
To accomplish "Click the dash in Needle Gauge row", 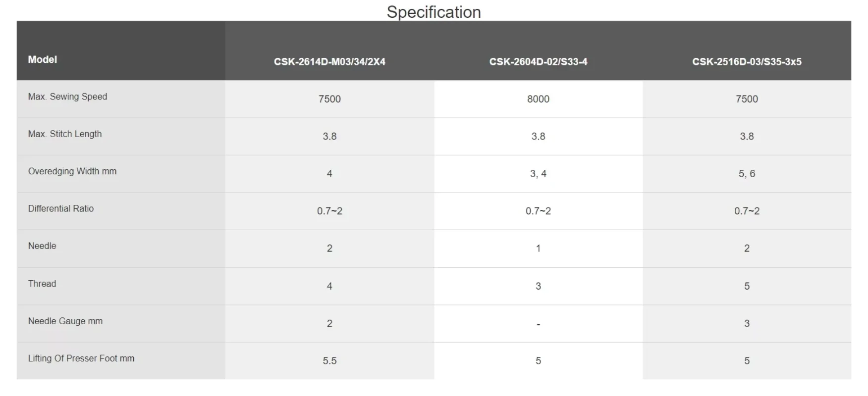I will tap(538, 324).
